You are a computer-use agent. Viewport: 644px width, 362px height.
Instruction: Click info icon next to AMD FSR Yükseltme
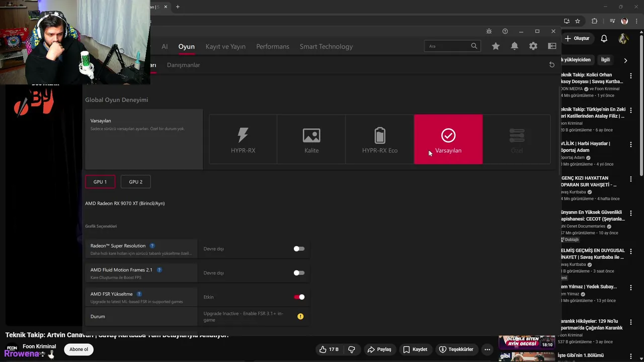coord(139,294)
